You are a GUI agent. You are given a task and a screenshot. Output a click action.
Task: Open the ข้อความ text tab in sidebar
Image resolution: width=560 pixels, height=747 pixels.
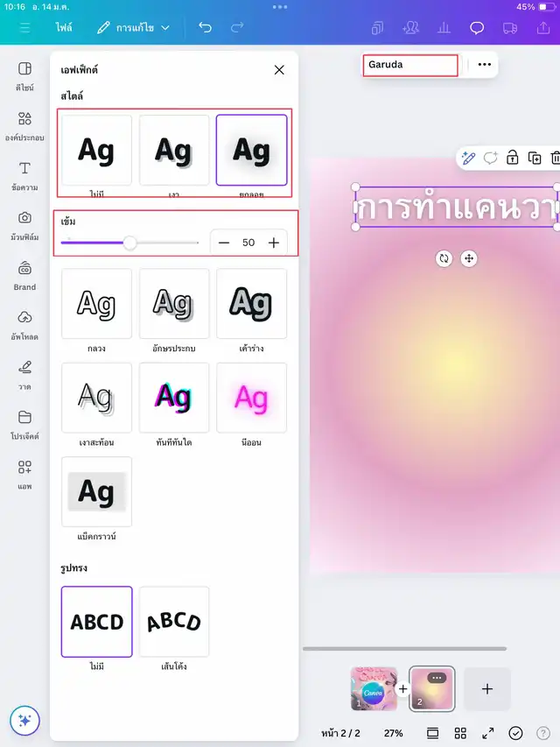coord(24,175)
